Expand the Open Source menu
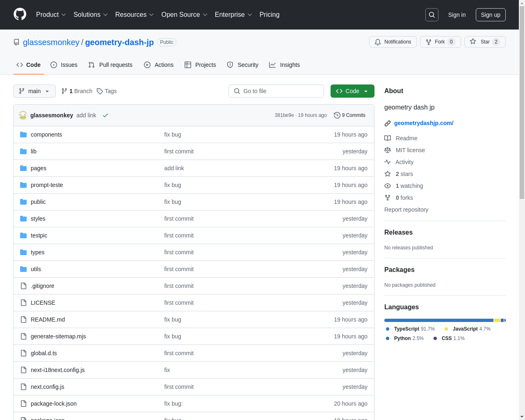 [x=185, y=15]
